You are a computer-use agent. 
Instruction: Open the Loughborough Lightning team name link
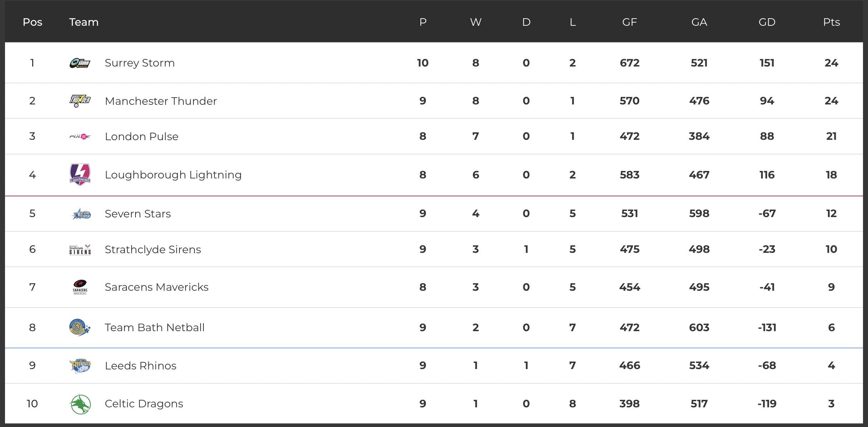[173, 175]
